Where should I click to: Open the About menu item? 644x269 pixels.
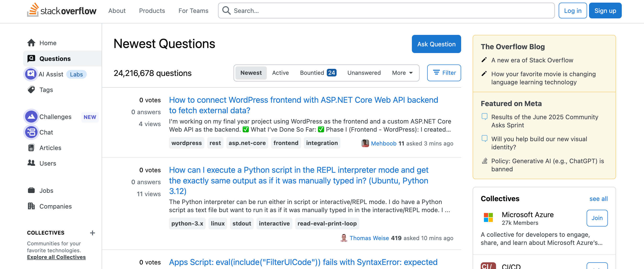click(x=116, y=11)
